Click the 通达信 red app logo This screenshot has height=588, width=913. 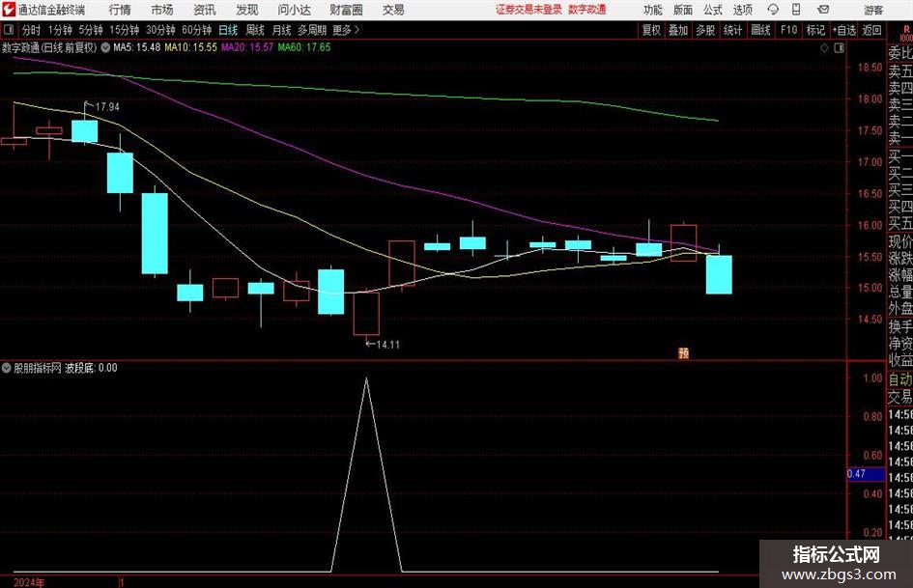point(9,10)
